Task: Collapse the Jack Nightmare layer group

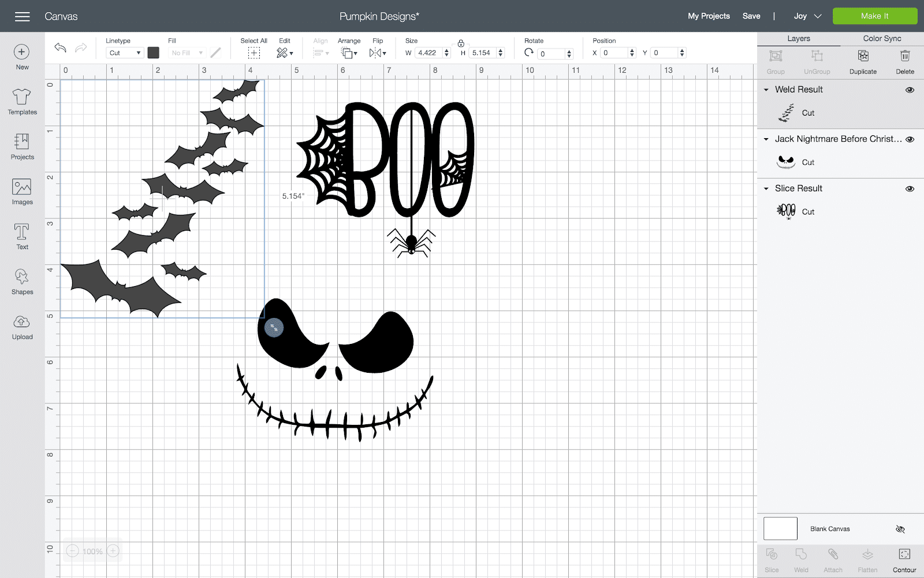Action: [x=766, y=139]
